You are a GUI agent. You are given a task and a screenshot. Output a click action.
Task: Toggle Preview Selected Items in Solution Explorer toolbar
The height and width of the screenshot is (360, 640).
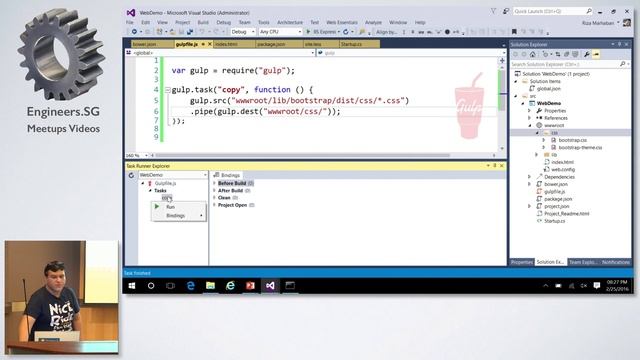(596, 54)
